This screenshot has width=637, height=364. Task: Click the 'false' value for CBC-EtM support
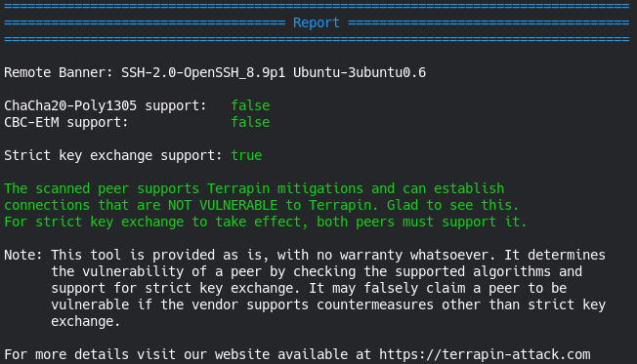click(250, 123)
